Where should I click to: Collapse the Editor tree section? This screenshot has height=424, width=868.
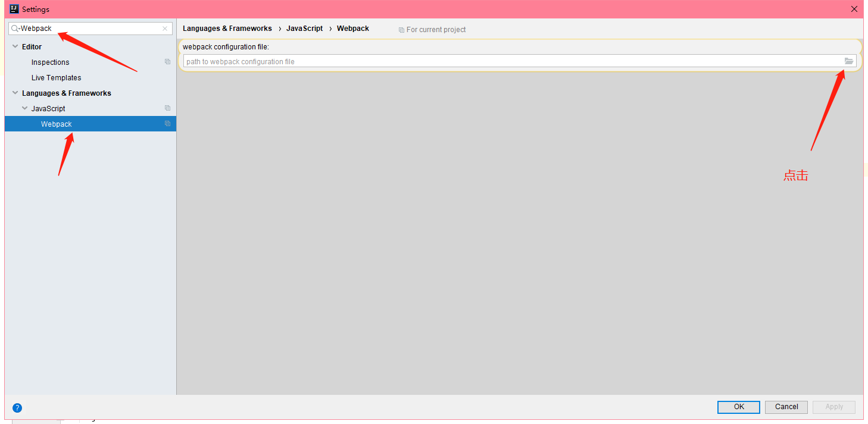pyautogui.click(x=15, y=46)
